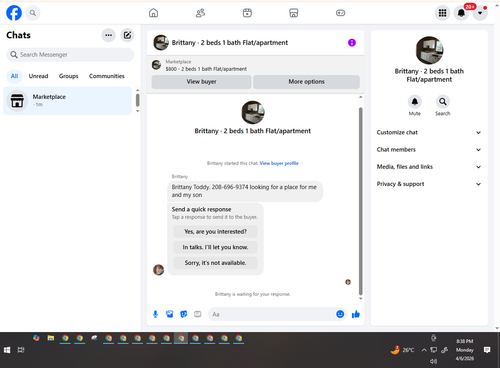Viewport: 500px width, 368px height.
Task: Choose a GIF icon
Action: click(198, 314)
